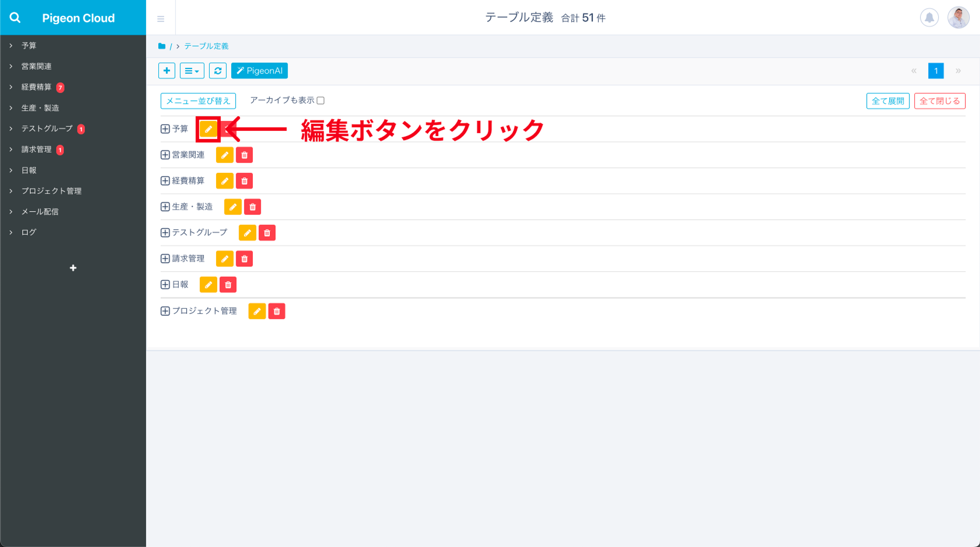Click the 全て展開 button

(887, 101)
